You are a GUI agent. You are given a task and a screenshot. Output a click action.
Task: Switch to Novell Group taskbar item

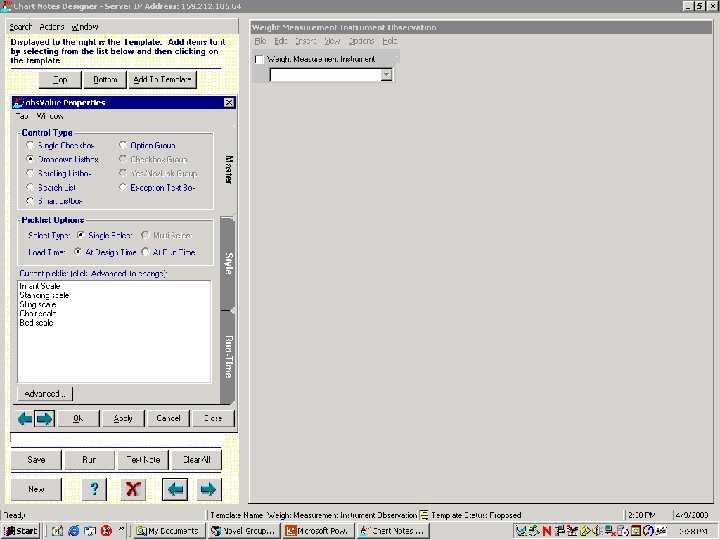[243, 531]
